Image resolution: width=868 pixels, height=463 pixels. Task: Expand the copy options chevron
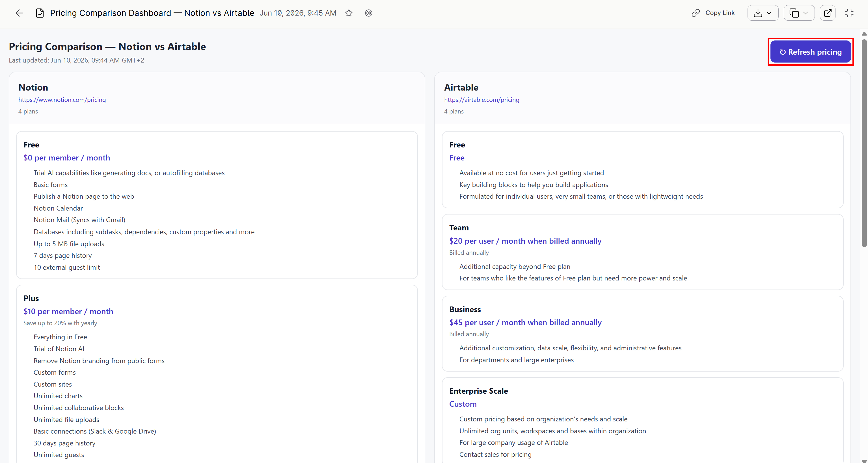click(x=805, y=13)
